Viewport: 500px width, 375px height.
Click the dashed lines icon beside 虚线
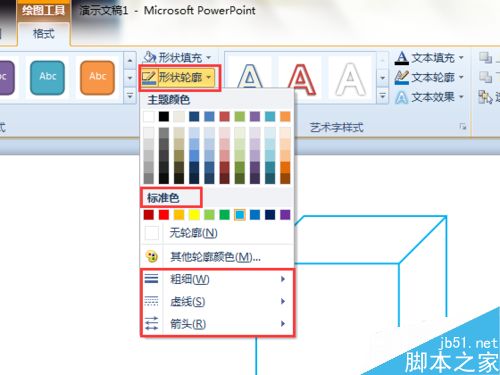(x=152, y=301)
